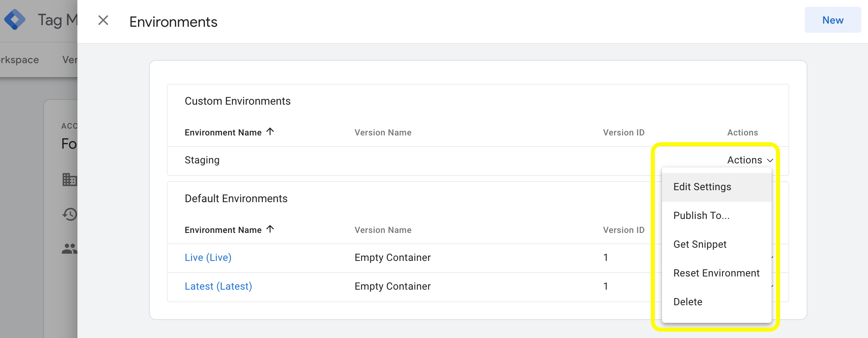
Task: Sort Custom Environments by name arrow
Action: click(x=270, y=131)
